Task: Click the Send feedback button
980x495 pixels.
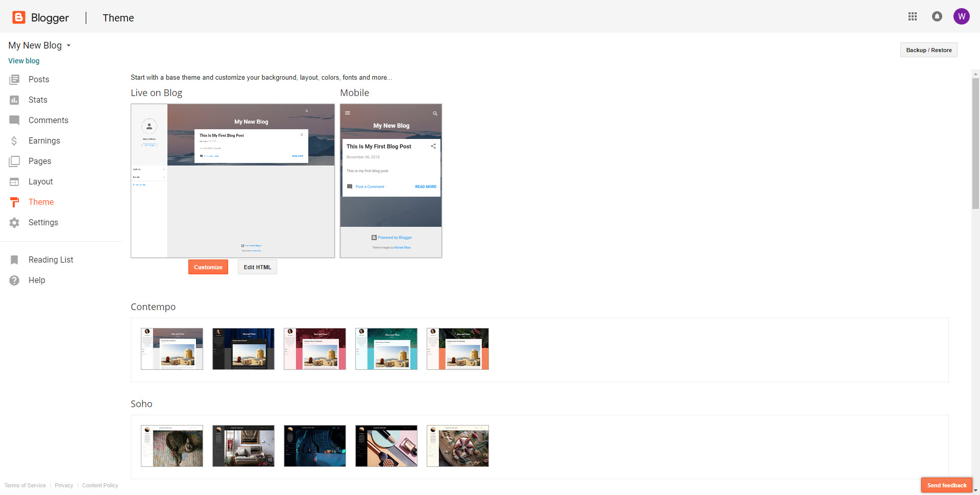Action: point(946,485)
